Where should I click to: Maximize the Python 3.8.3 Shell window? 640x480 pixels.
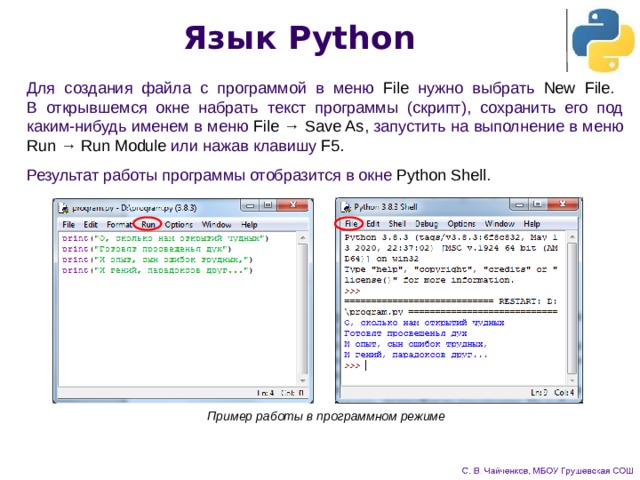(x=537, y=204)
